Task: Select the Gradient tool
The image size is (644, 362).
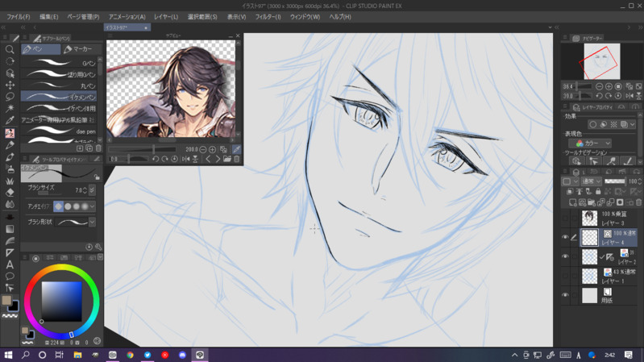Action: [10, 229]
